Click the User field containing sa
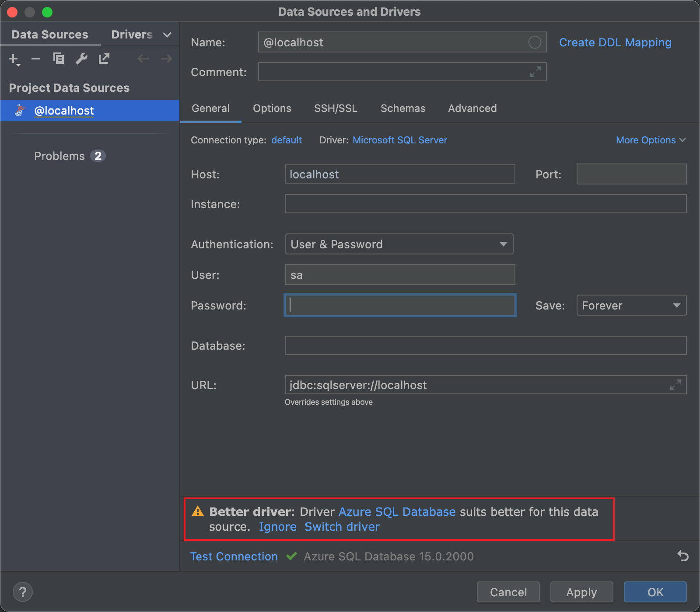 tap(400, 275)
